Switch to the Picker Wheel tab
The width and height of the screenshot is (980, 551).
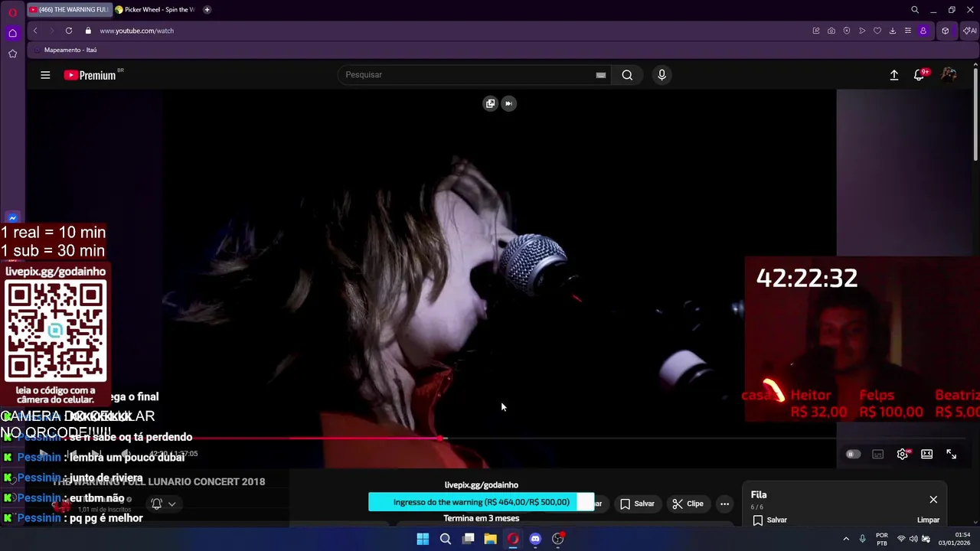155,10
